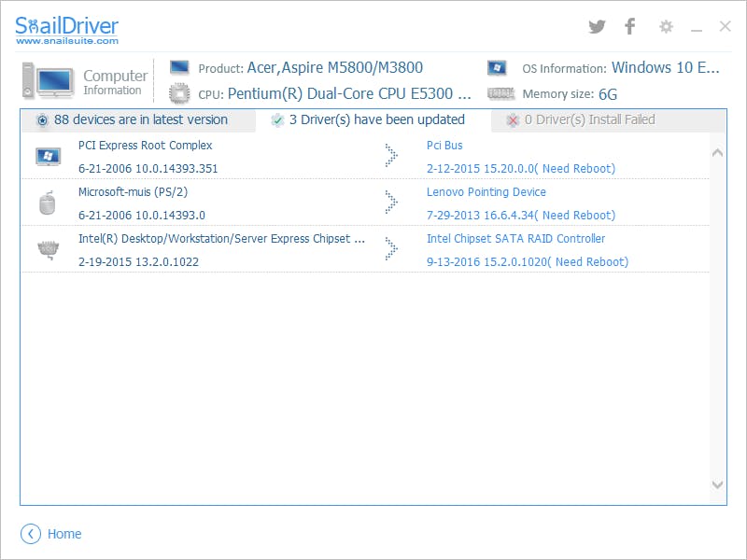The height and width of the screenshot is (560, 747).
Task: Click OS value 'Windows 10 E...'
Action: point(665,67)
